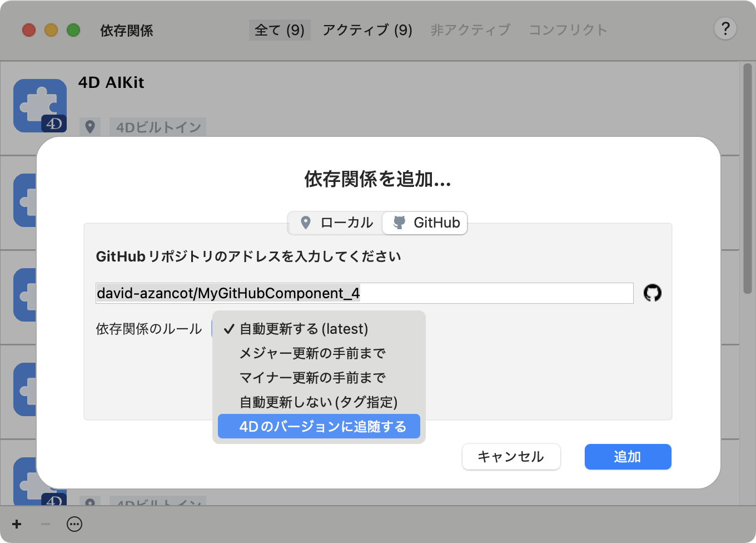Click the GitHub repository address field
756x543 pixels.
364,293
